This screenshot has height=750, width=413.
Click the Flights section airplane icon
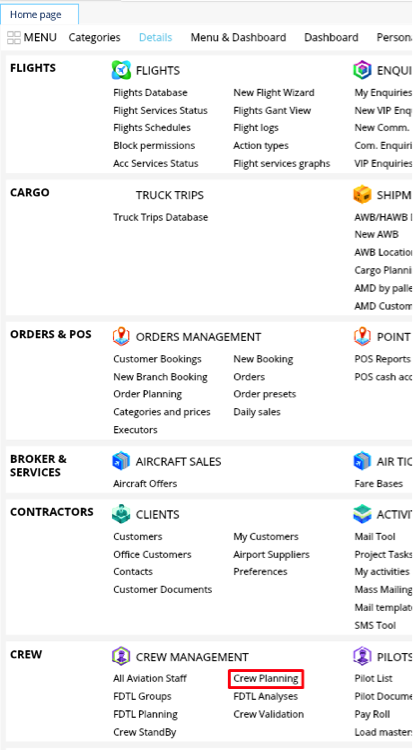click(x=121, y=70)
